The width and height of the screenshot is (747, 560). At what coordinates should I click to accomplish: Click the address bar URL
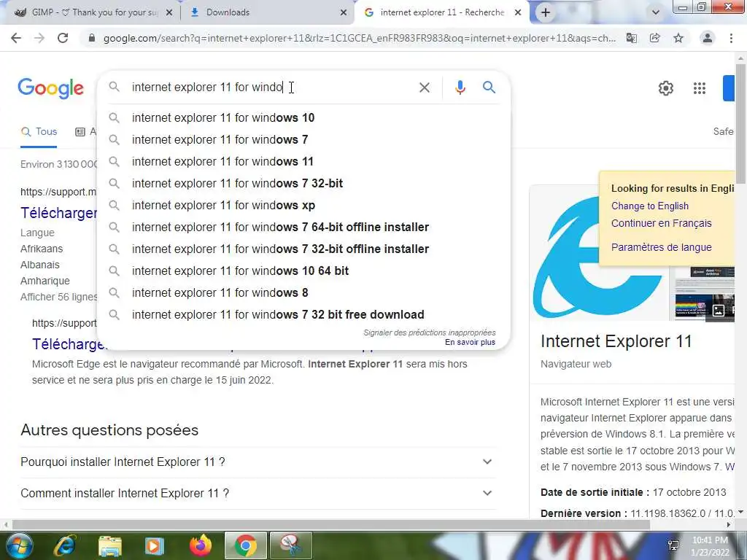[x=360, y=38]
